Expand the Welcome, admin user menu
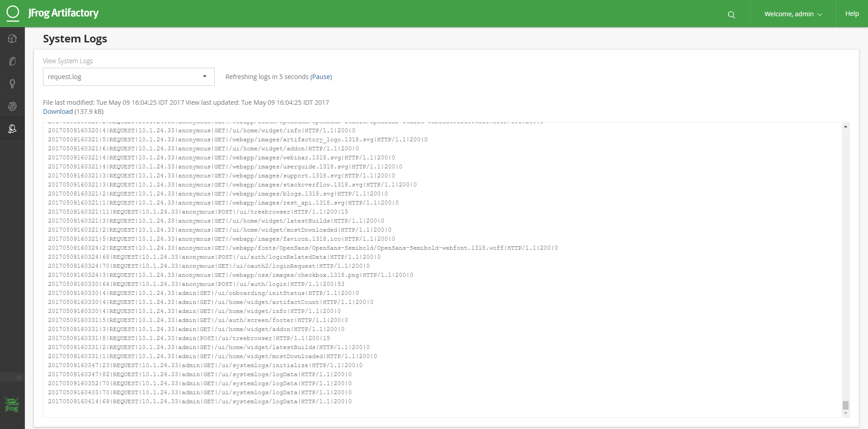Screen dimensions: 868x429 coord(793,14)
